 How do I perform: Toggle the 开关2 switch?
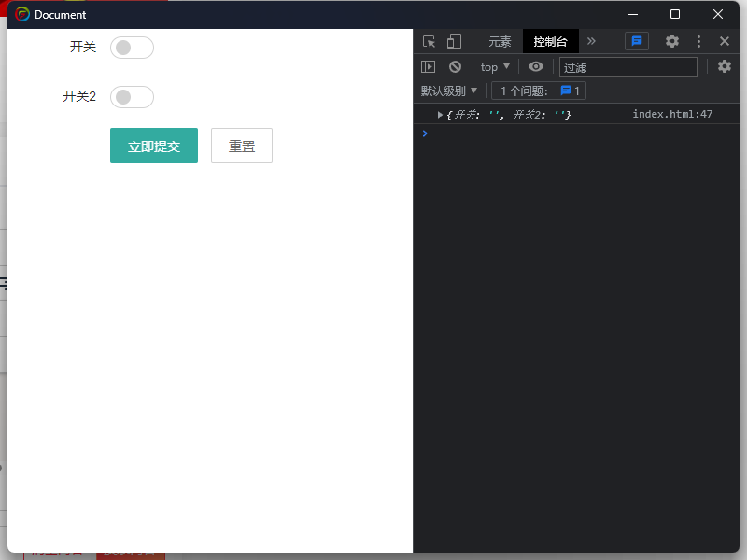click(x=132, y=97)
